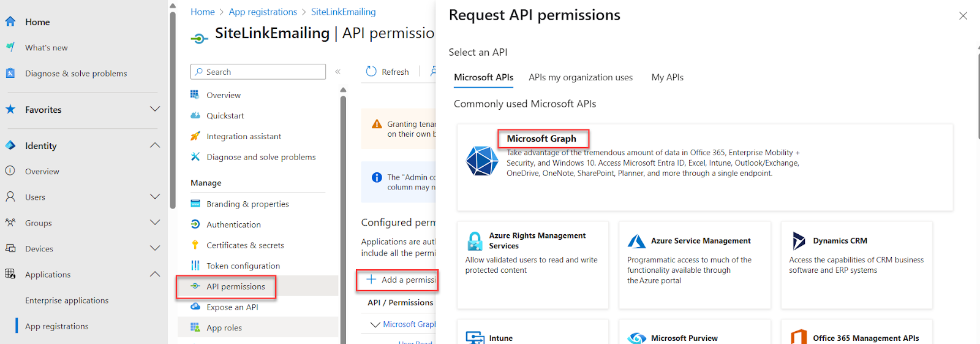Click the Branding & properties icon

coord(195,204)
